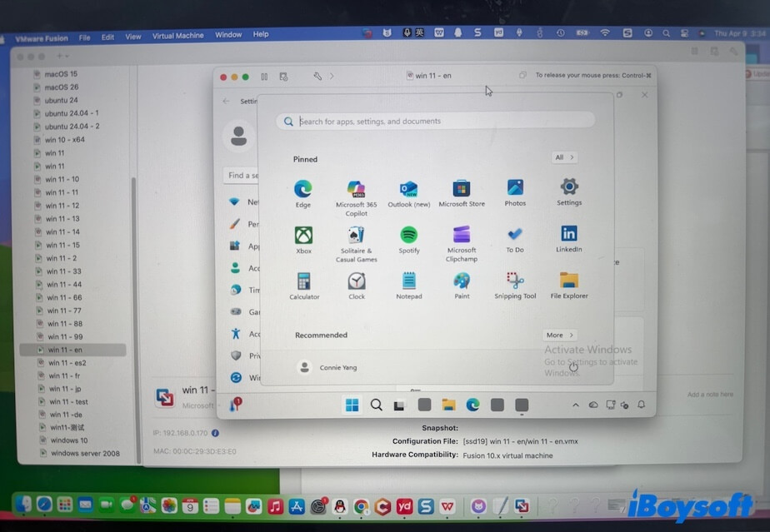Open Edge from the Windows taskbar
770x532 pixels.
pyautogui.click(x=473, y=405)
